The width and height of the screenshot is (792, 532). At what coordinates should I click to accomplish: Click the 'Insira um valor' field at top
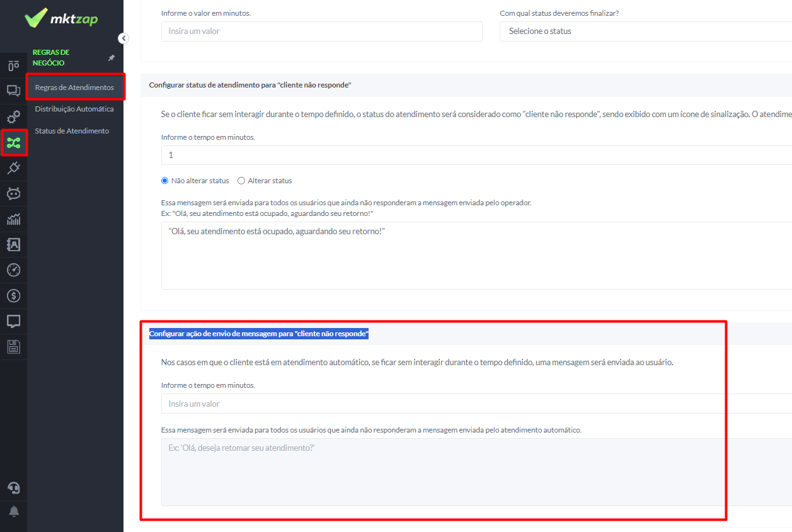click(x=322, y=31)
